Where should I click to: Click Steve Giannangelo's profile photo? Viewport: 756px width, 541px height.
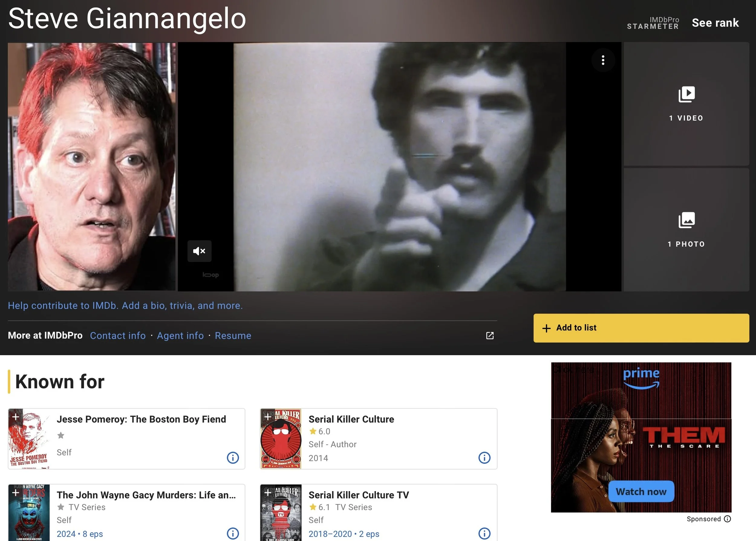[x=91, y=167]
